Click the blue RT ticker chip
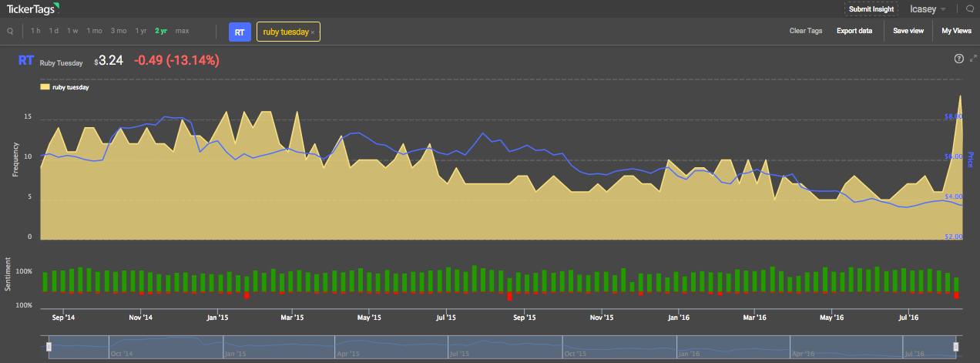980x363 pixels. point(240,32)
